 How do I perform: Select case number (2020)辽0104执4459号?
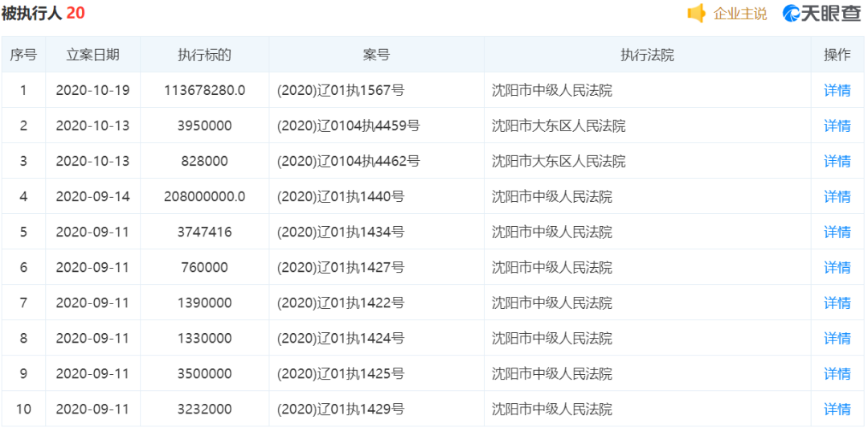(x=348, y=126)
